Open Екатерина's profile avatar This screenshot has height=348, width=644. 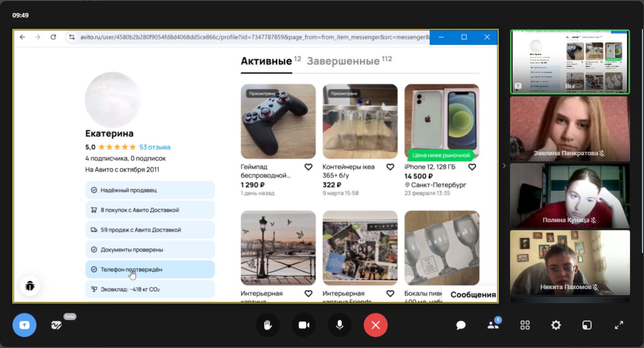[112, 100]
